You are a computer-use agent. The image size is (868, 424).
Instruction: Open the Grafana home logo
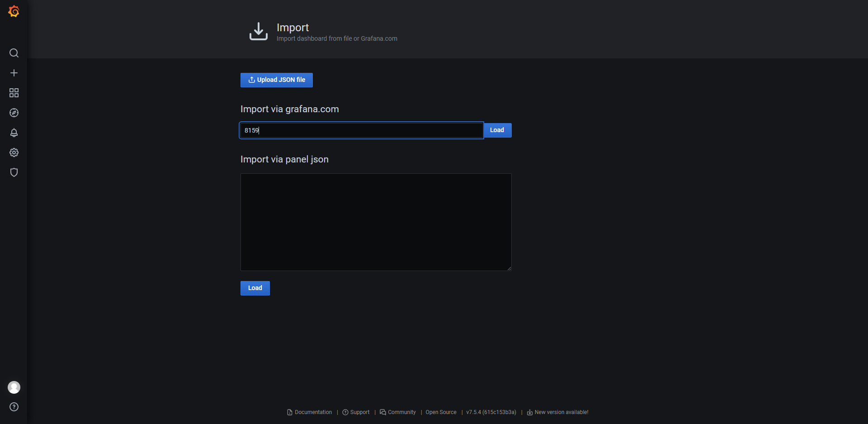(14, 11)
